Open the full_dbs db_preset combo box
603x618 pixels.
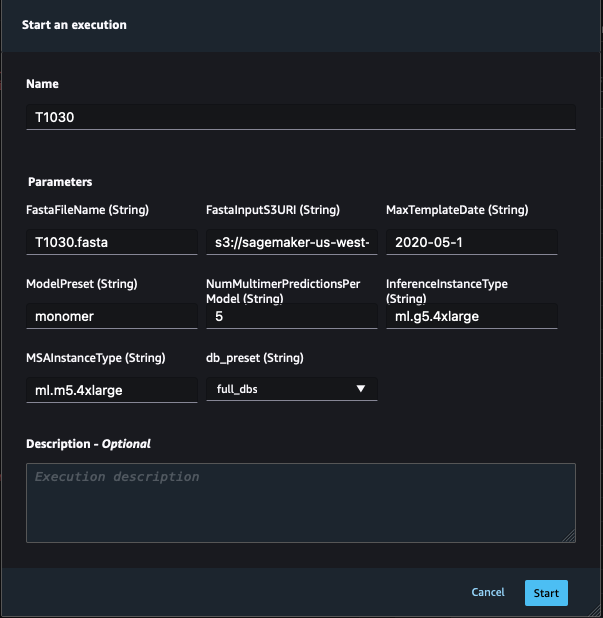coord(292,389)
